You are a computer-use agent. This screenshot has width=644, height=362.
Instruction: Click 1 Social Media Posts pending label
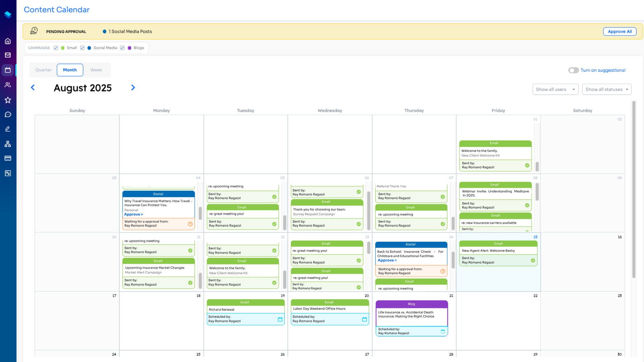click(x=130, y=32)
